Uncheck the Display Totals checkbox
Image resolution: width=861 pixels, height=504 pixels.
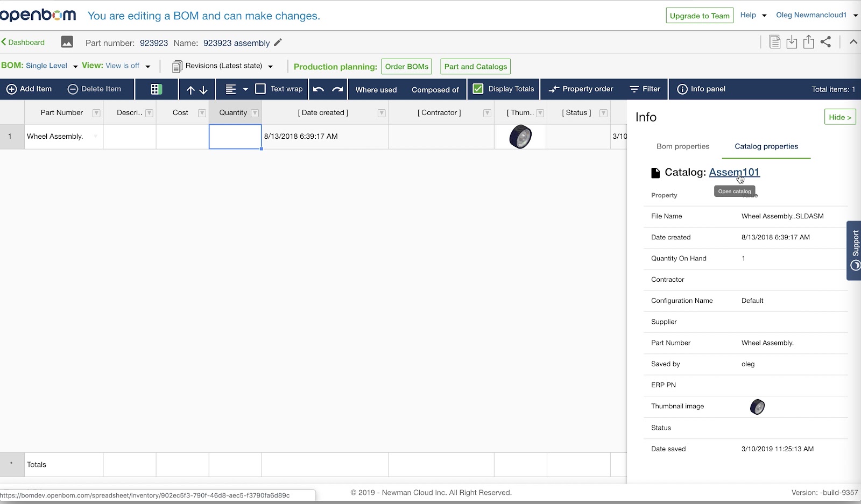pyautogui.click(x=478, y=89)
